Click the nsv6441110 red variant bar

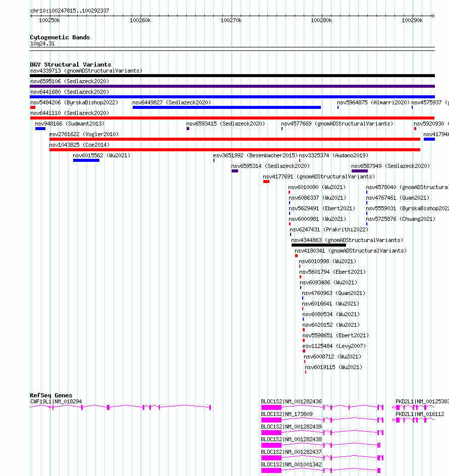point(232,118)
